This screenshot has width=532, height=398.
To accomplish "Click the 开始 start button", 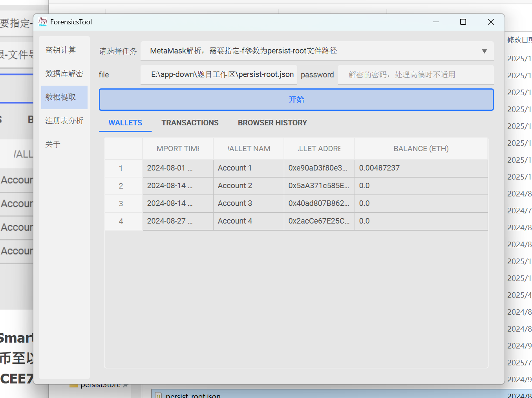I will point(296,99).
